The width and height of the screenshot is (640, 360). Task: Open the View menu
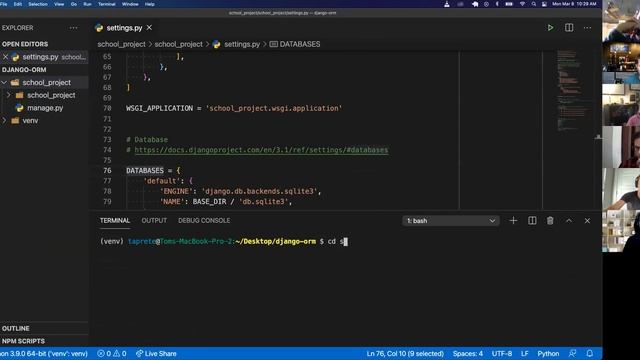59,4
